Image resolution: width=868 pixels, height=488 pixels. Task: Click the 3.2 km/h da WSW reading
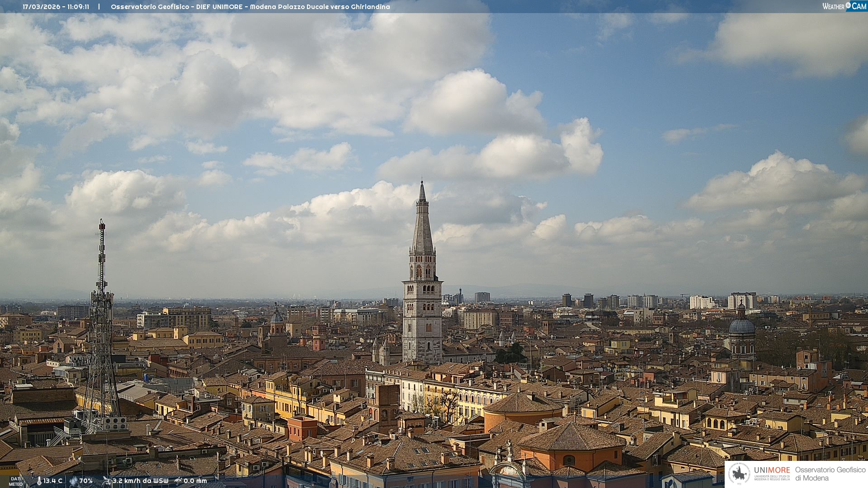tap(141, 481)
